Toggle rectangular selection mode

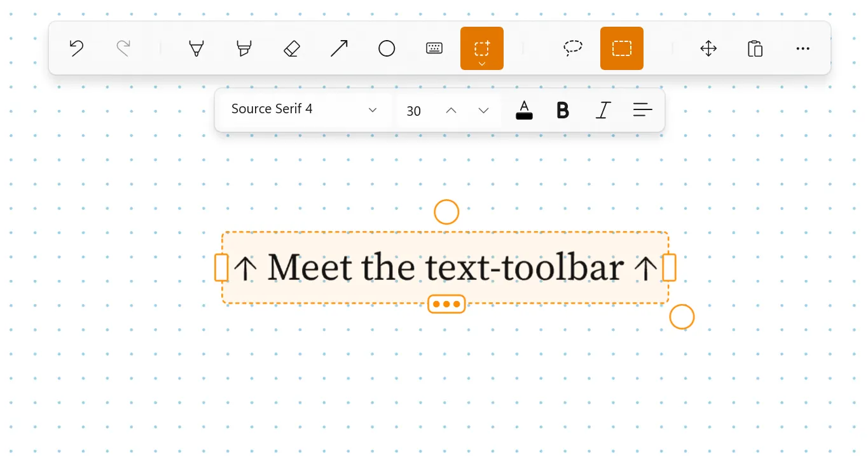tap(622, 48)
